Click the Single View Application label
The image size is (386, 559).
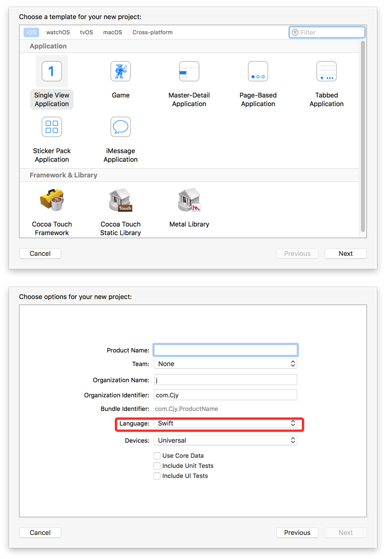click(52, 99)
